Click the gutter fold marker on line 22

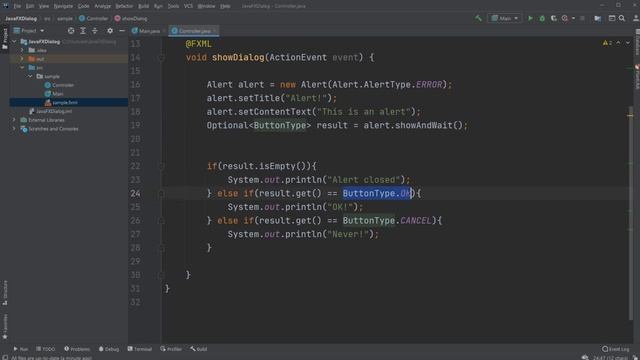pyautogui.click(x=161, y=166)
